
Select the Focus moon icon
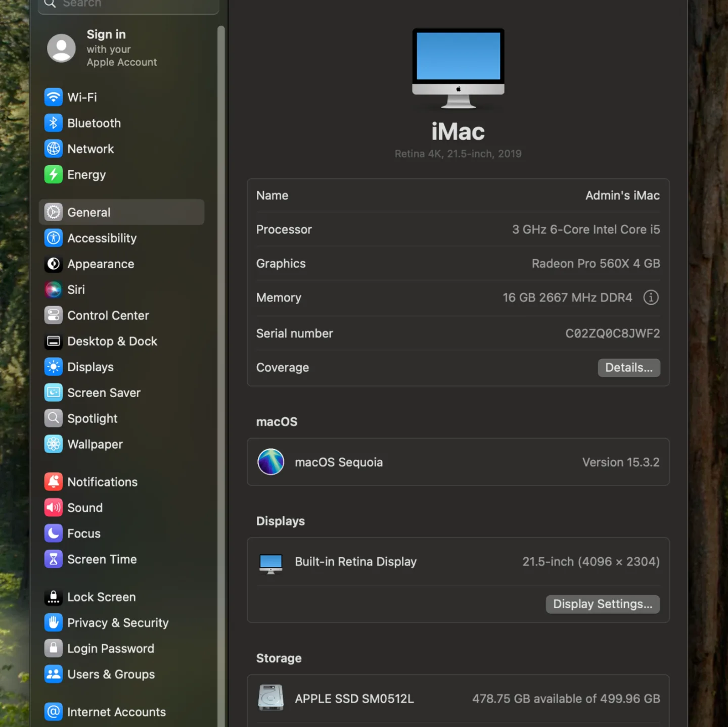(54, 533)
